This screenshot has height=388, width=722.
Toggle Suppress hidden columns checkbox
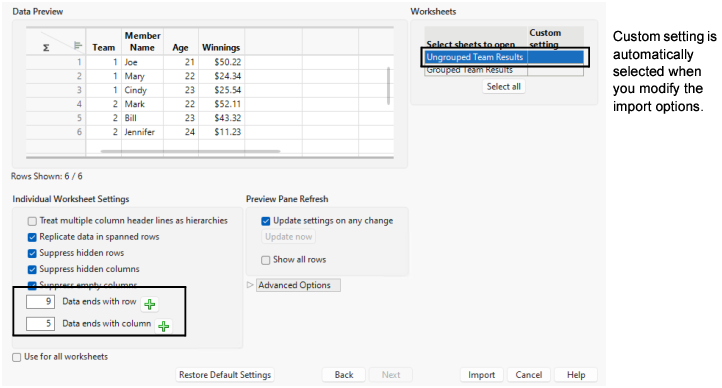click(x=32, y=270)
